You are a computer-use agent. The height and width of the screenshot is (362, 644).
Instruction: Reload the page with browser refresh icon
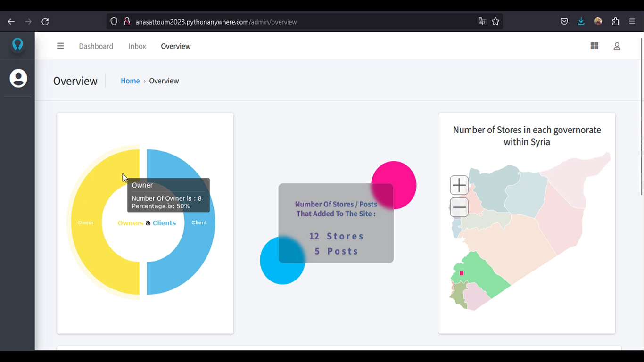45,22
